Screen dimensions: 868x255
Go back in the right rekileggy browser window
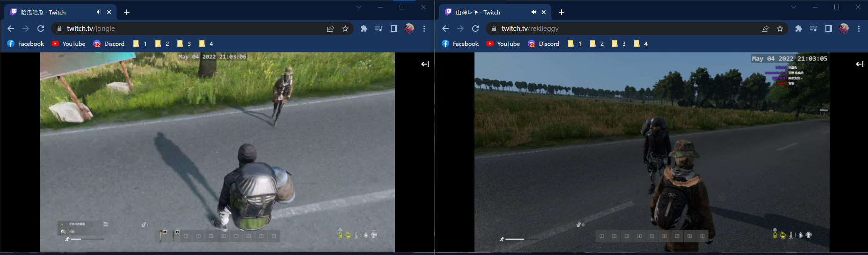[x=445, y=29]
